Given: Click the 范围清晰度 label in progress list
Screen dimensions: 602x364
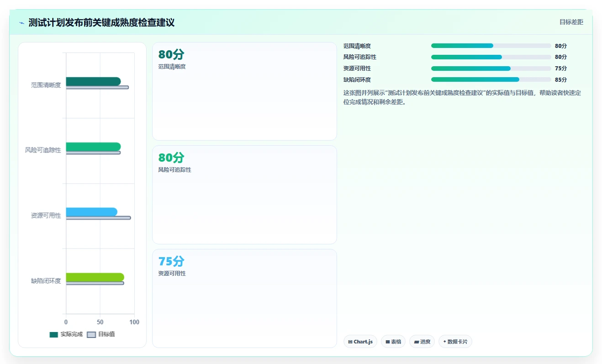Looking at the screenshot, I should coord(357,46).
